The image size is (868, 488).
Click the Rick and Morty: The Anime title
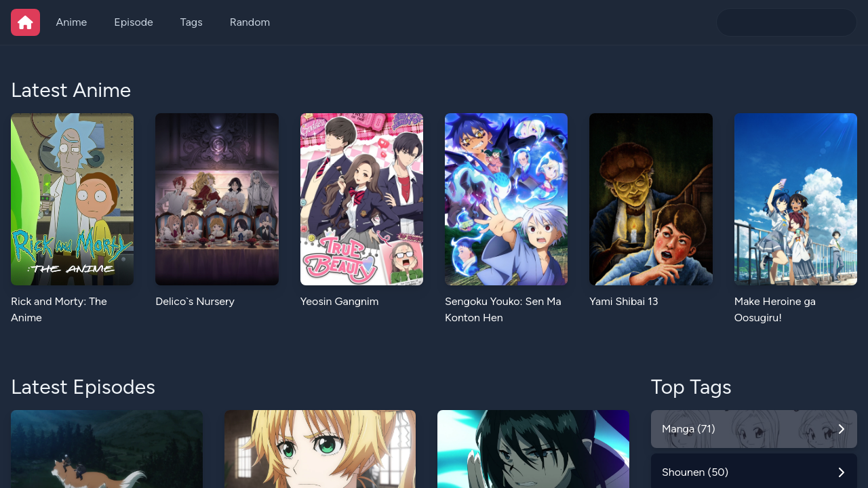59,310
